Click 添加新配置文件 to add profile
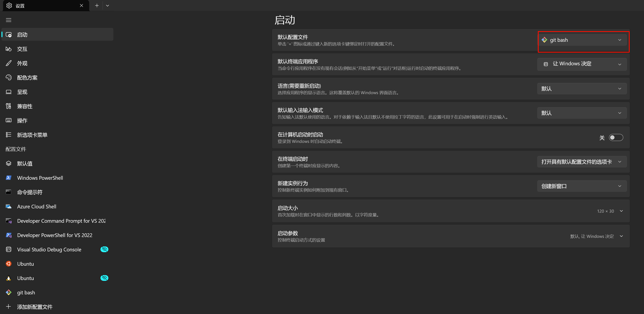Viewport: 644px width, 314px height. click(x=34, y=307)
